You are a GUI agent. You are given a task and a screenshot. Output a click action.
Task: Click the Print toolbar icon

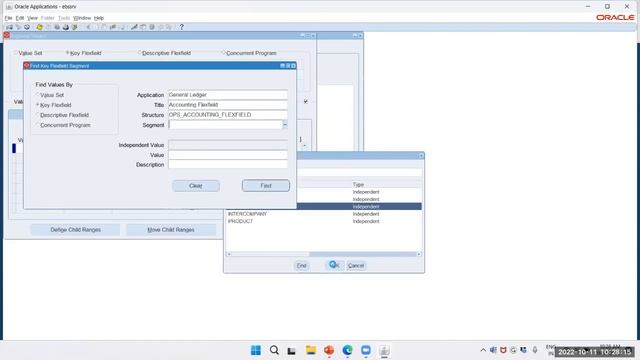(x=66, y=27)
